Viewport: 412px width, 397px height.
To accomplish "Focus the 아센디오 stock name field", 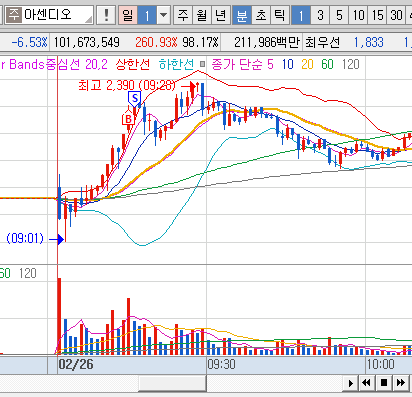I will [x=49, y=15].
